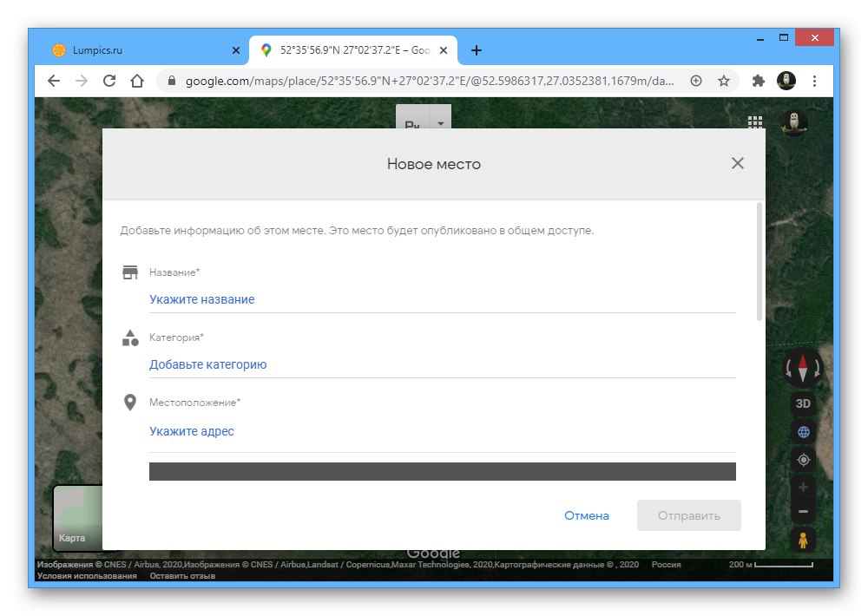Open the Условия использования link
The width and height of the screenshot is (868, 616).
(x=87, y=575)
